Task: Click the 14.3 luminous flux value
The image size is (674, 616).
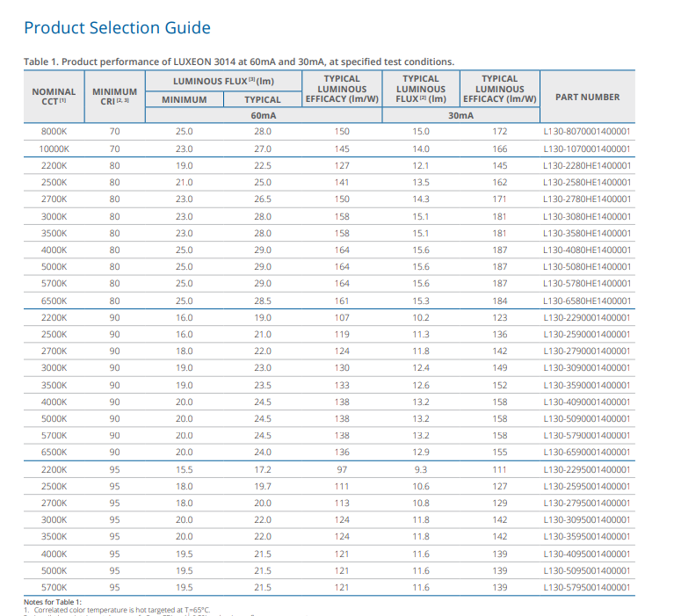Action: (421, 199)
